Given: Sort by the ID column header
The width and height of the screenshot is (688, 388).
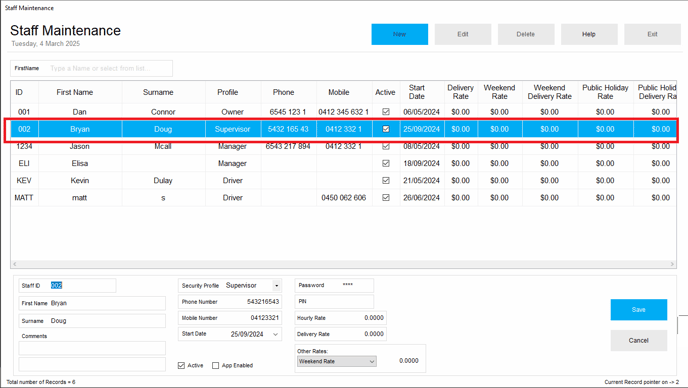Looking at the screenshot, I should click(25, 92).
